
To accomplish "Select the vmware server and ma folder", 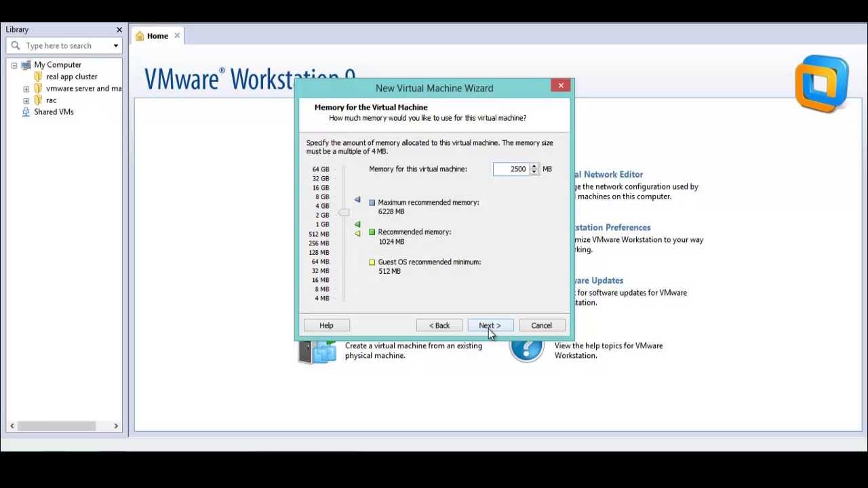I will point(84,88).
